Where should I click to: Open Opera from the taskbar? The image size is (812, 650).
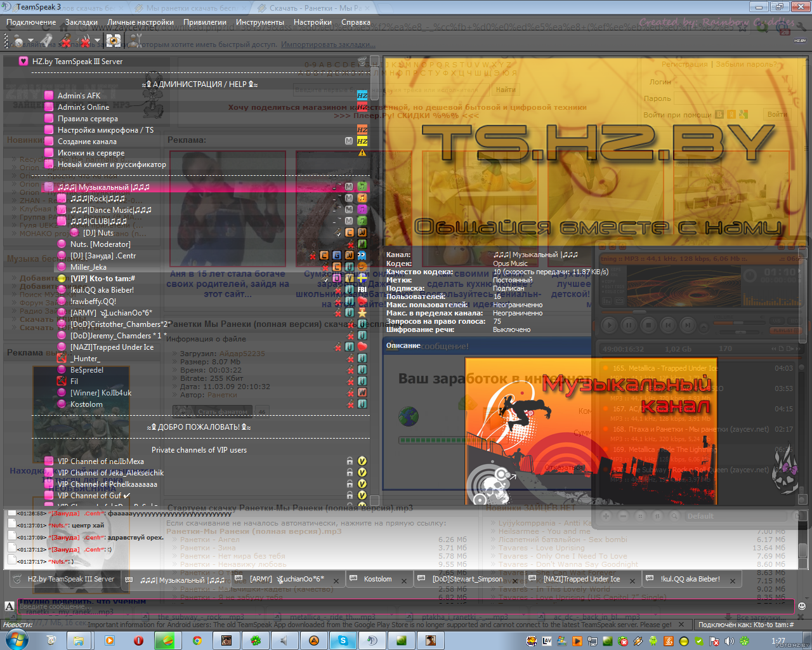138,640
